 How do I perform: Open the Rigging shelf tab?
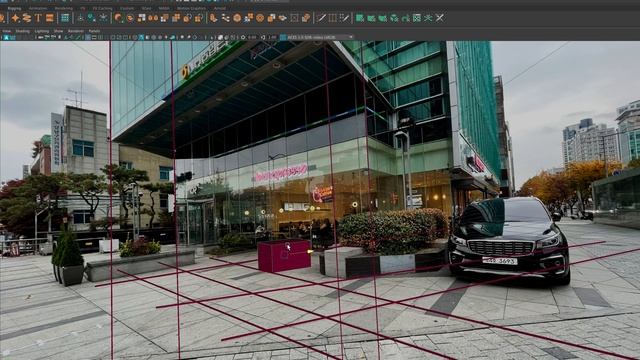(14, 8)
